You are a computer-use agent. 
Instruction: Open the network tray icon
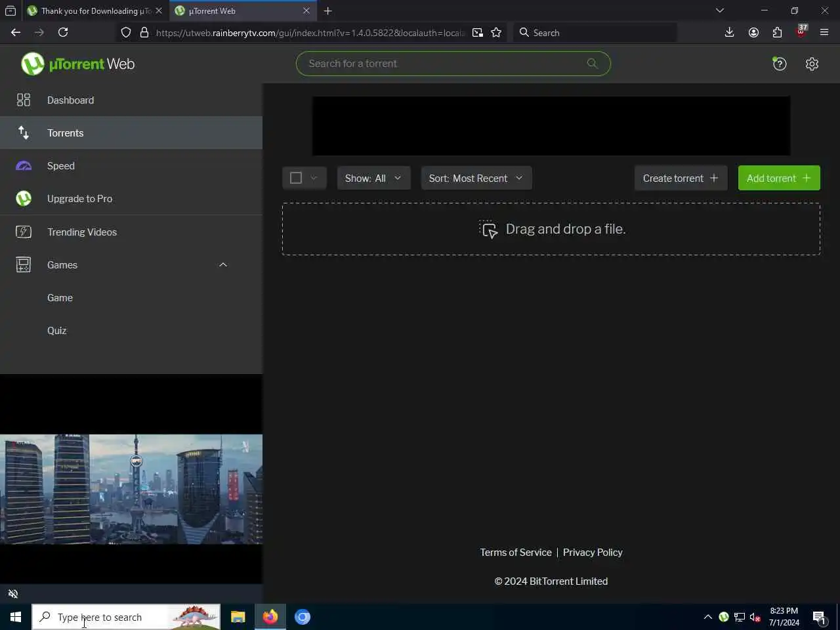[740, 617]
